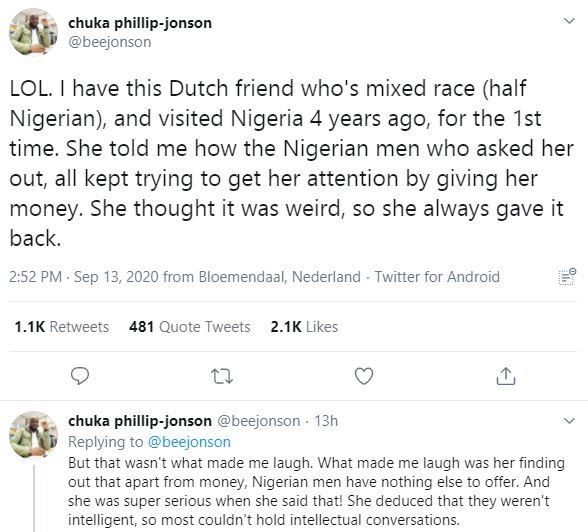Click the Bloemendaal, Nederland location
The height and width of the screenshot is (532, 588).
pos(279,277)
